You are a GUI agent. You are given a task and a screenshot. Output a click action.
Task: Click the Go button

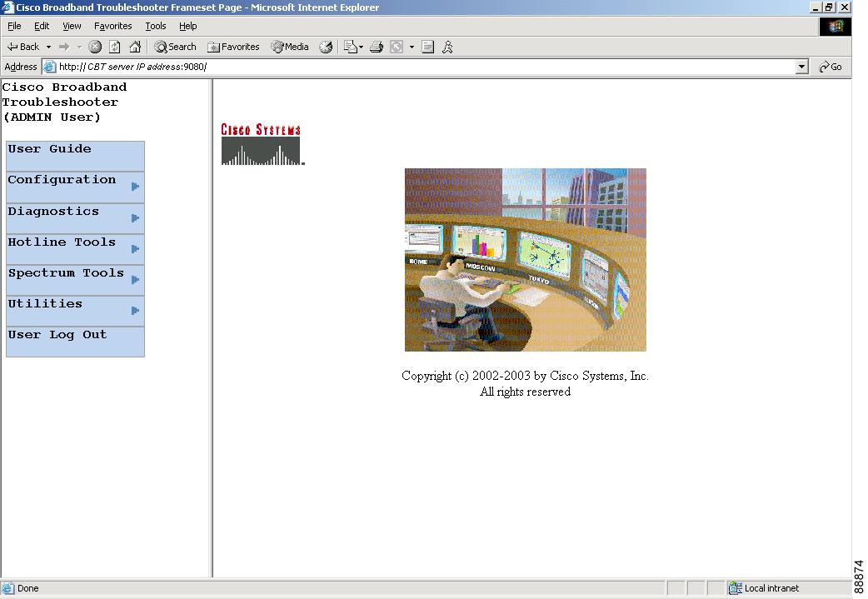tap(830, 67)
